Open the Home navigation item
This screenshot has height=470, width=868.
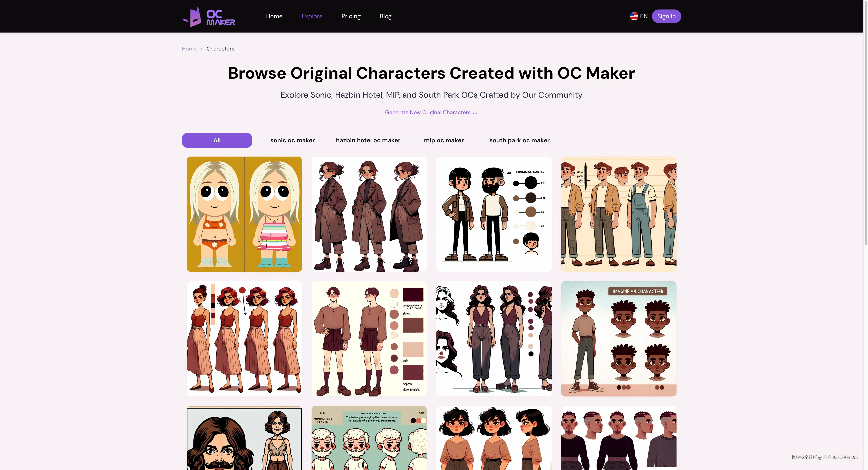[274, 16]
